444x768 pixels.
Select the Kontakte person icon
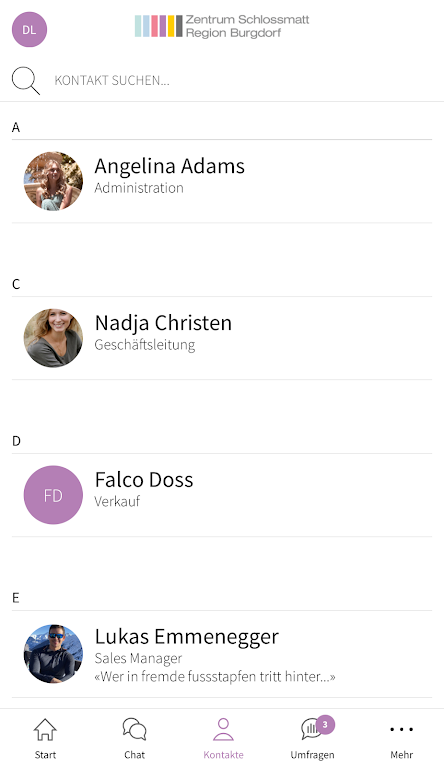pyautogui.click(x=223, y=730)
